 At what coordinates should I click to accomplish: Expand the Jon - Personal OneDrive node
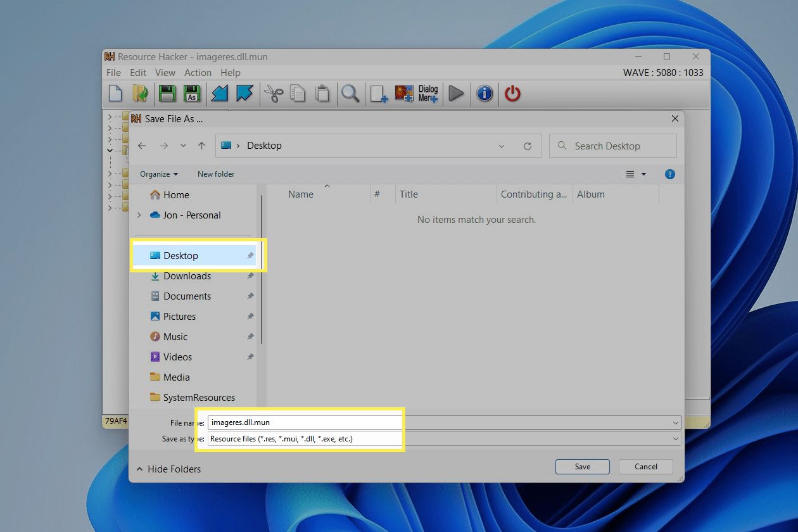[139, 215]
